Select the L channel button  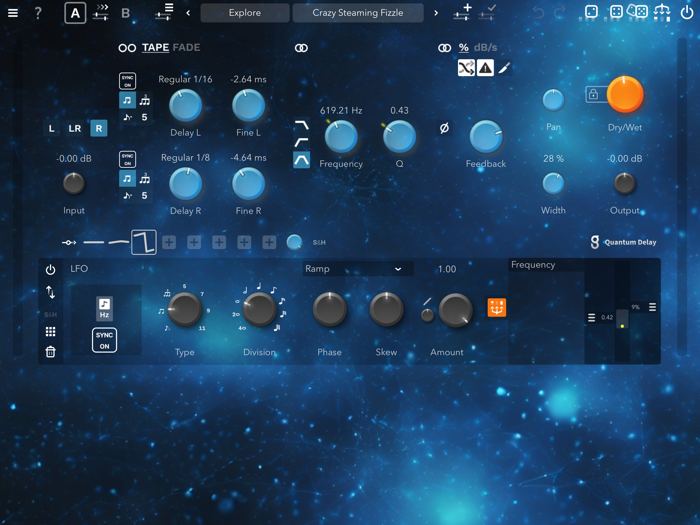pos(51,129)
